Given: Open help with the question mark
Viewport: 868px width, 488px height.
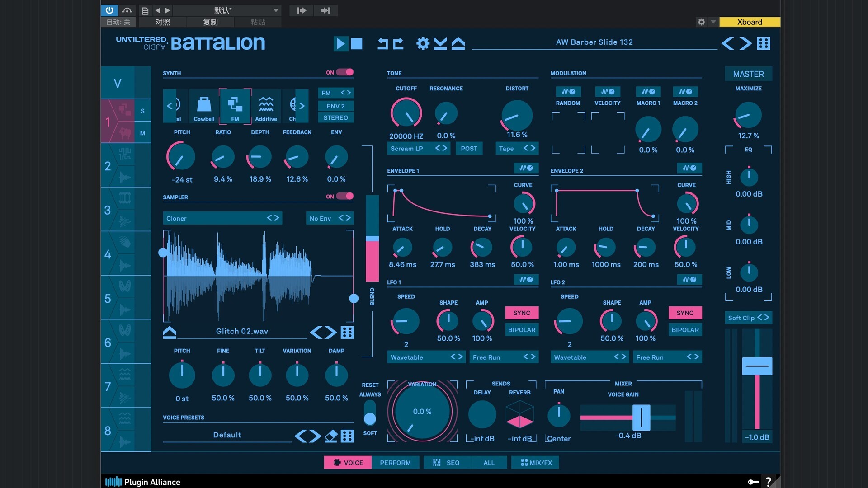Looking at the screenshot, I should [768, 482].
